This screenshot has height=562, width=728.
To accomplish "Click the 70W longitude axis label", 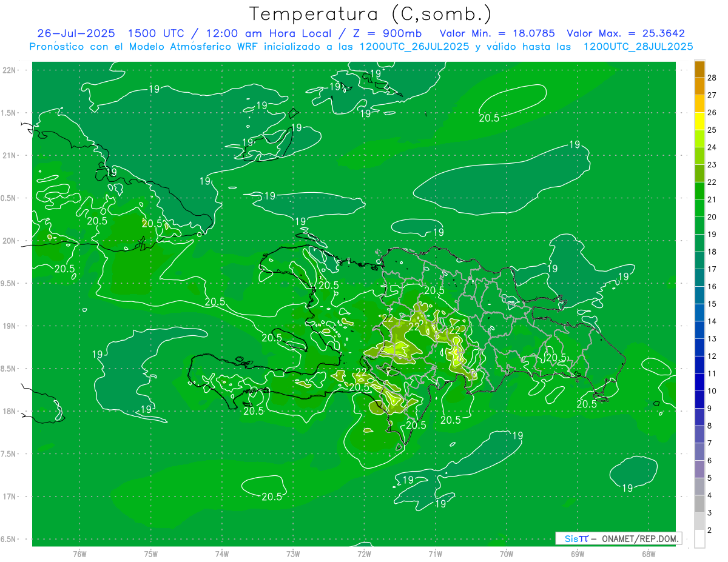I will 507,554.
